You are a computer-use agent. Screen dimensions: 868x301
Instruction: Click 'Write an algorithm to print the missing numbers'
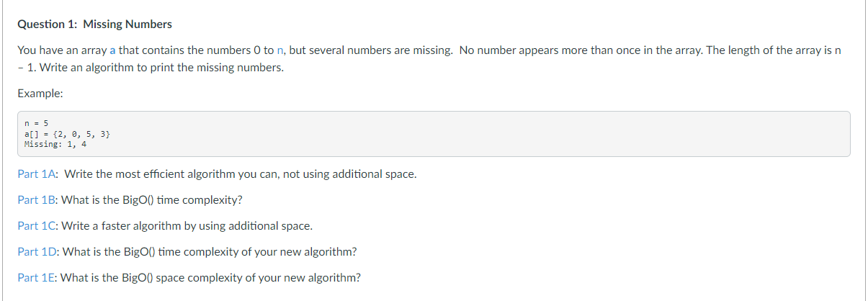tap(161, 68)
